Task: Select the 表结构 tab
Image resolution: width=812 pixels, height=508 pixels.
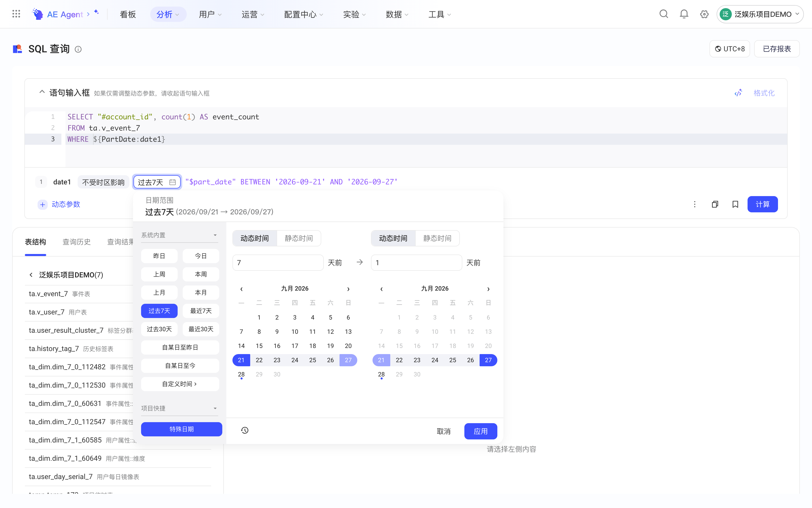Action: click(x=35, y=242)
